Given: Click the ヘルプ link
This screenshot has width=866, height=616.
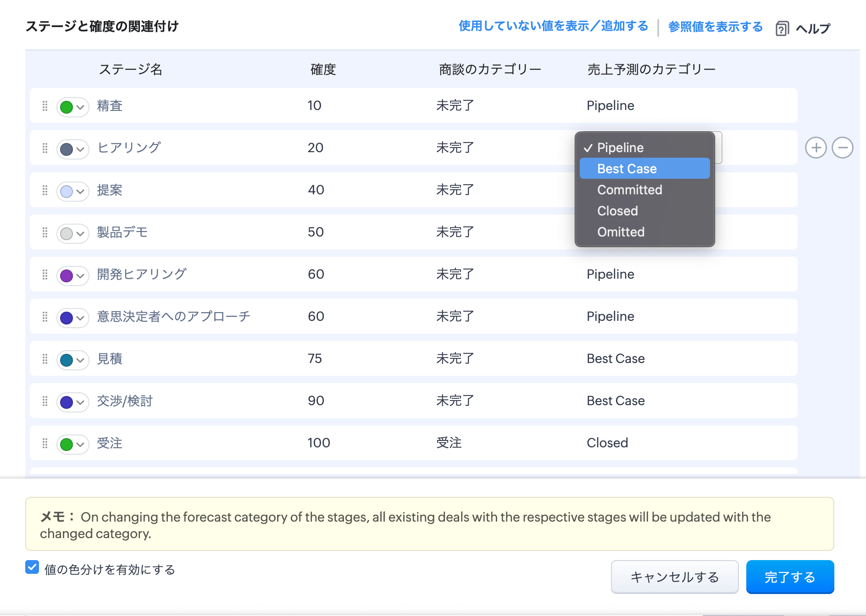Looking at the screenshot, I should click(x=813, y=28).
